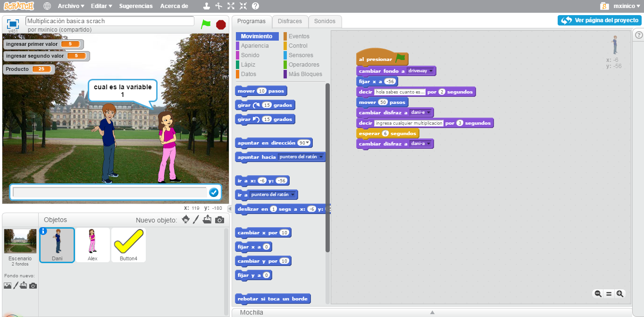
Task: Paint a new backdrop under Fondo nuevo
Action: coord(17,285)
